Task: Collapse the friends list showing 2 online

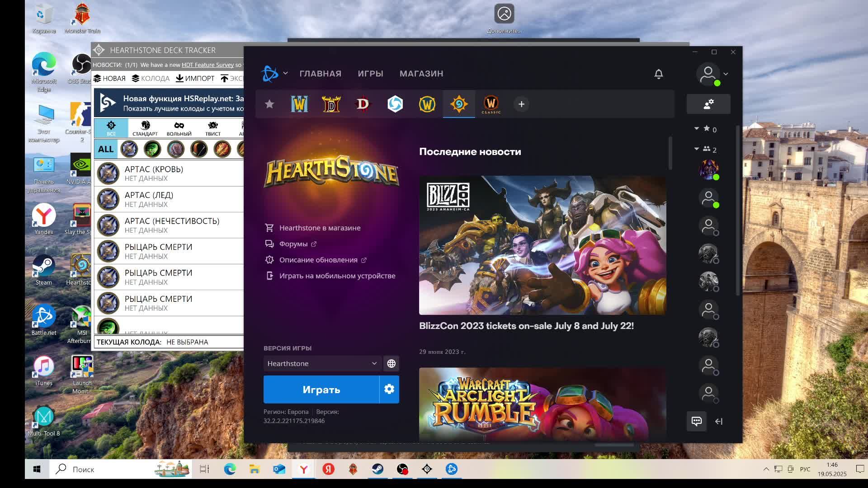Action: click(x=696, y=149)
